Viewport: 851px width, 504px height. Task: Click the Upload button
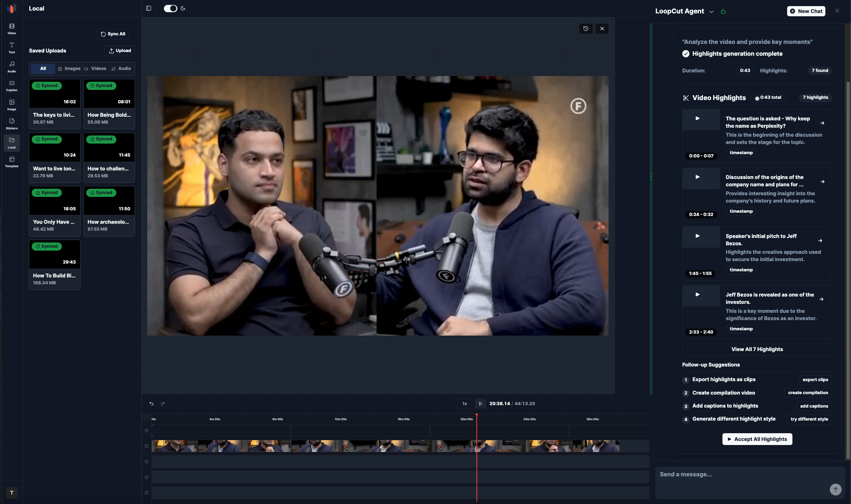pyautogui.click(x=120, y=50)
